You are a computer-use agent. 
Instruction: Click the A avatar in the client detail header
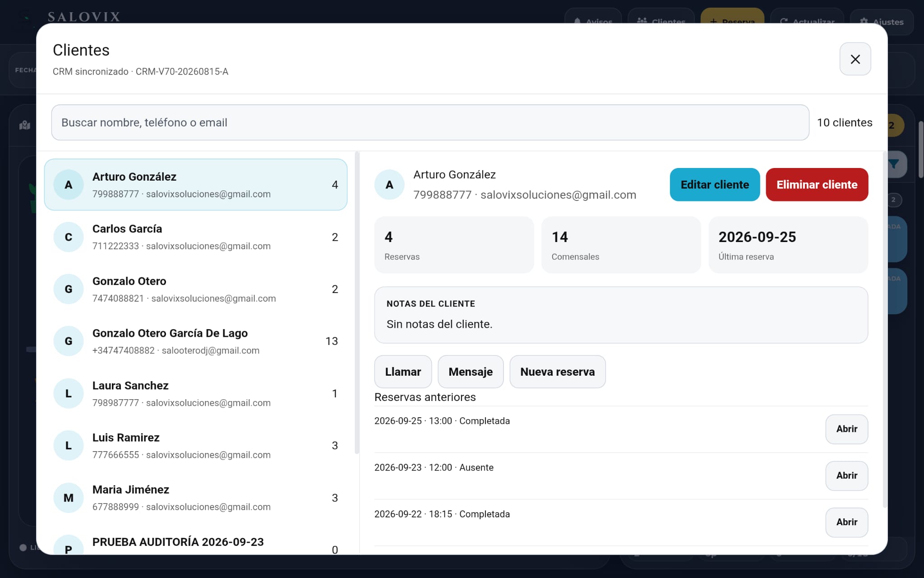[x=389, y=185]
